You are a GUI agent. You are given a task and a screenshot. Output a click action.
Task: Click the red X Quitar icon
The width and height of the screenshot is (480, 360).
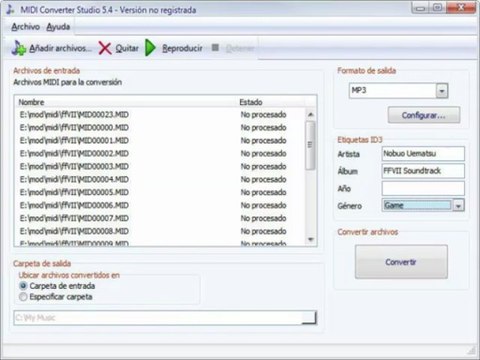pos(105,48)
